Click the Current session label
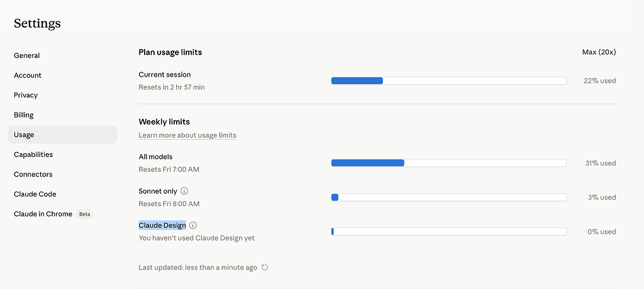 click(165, 75)
